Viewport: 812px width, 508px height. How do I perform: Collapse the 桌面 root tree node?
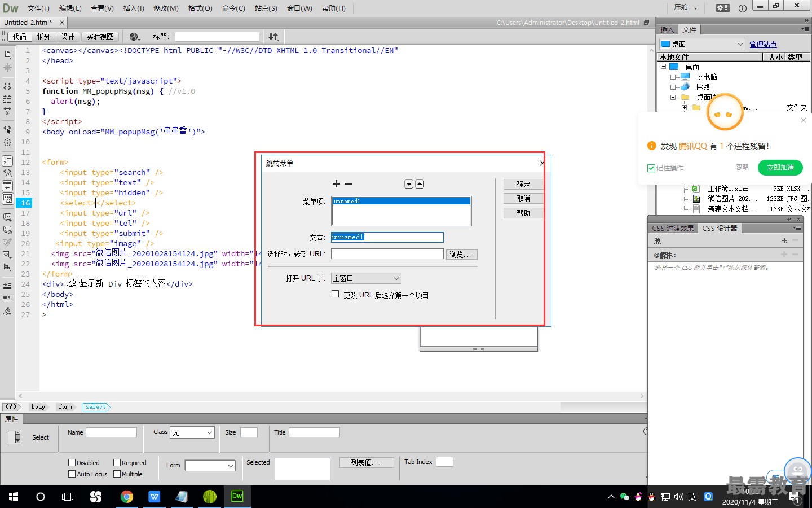coord(664,67)
